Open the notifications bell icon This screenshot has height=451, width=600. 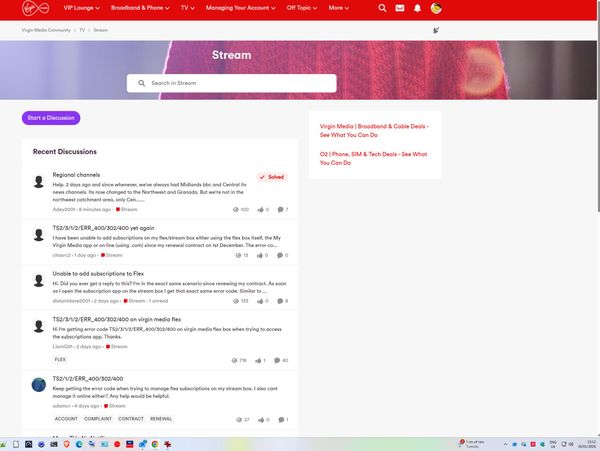pos(417,8)
